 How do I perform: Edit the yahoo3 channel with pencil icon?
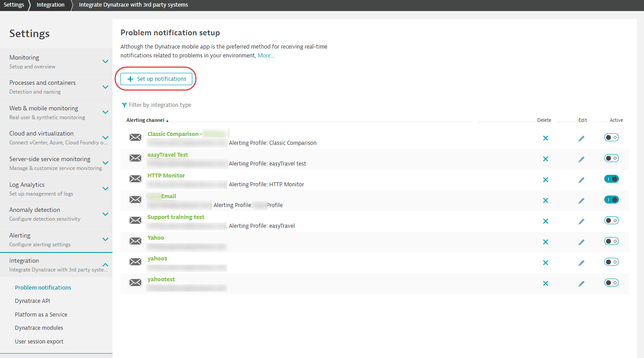coord(581,263)
